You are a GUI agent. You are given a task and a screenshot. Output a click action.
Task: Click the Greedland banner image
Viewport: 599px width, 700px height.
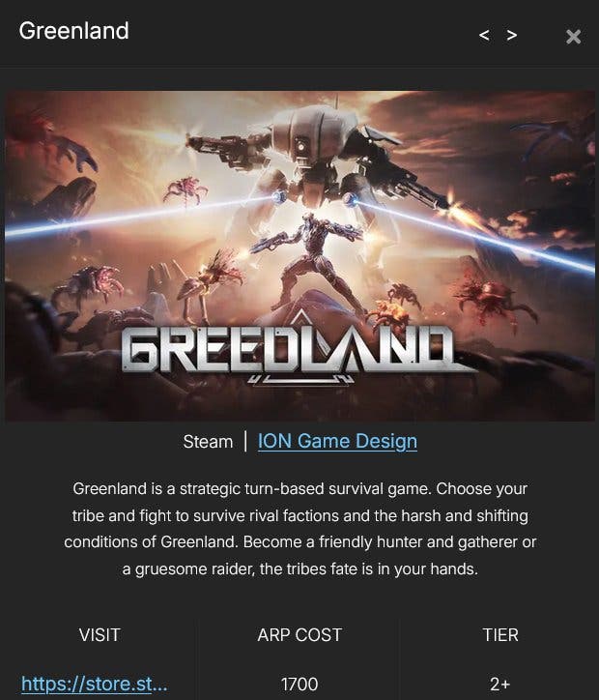[299, 256]
